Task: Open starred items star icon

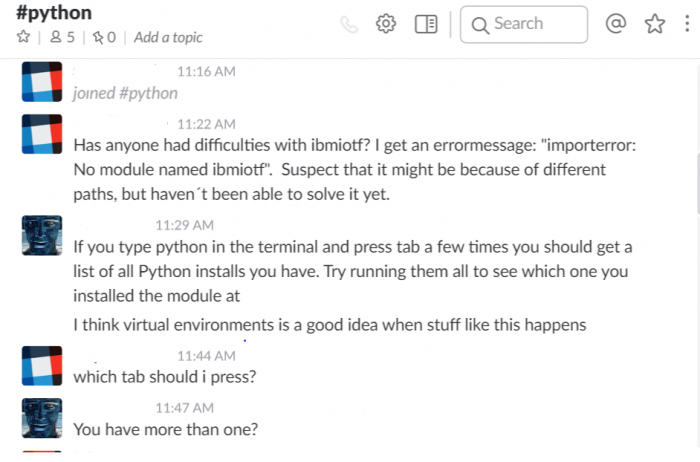Action: coord(654,24)
